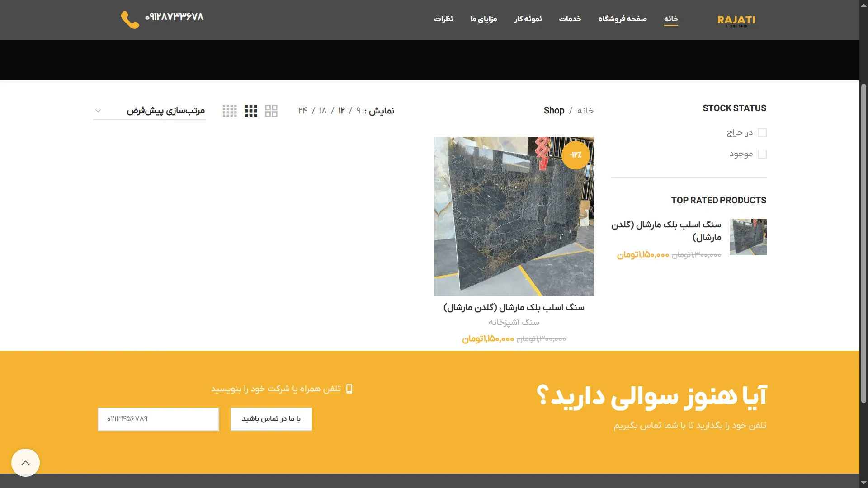Toggle the موجود (in stock) checkbox

click(x=762, y=154)
